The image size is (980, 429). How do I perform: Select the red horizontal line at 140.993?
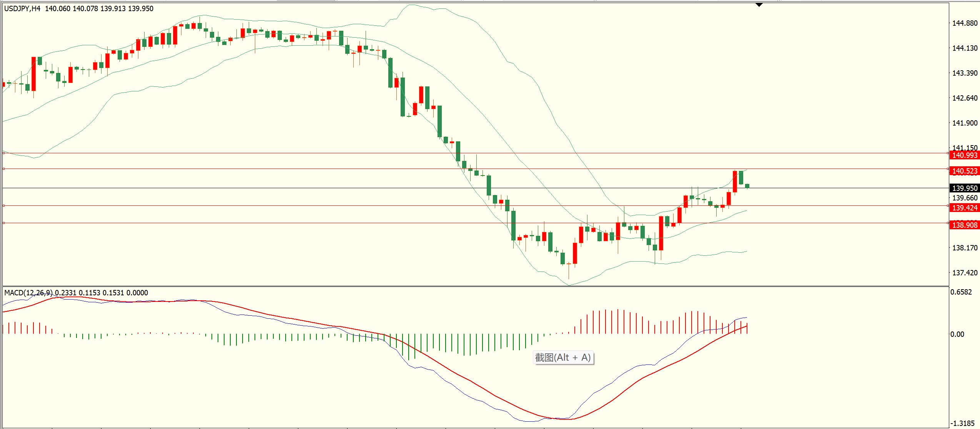(476, 153)
